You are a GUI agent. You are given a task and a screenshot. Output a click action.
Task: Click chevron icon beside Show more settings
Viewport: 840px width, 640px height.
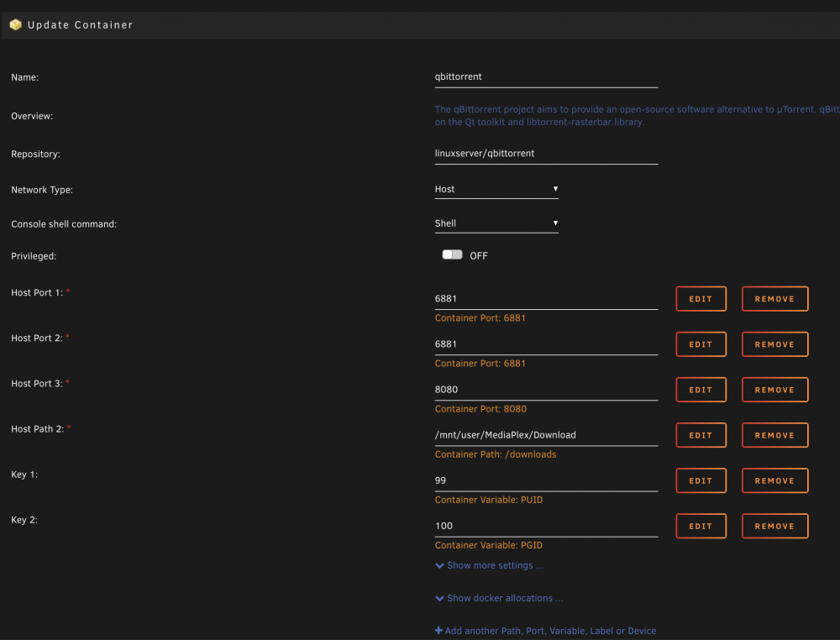[x=439, y=565]
